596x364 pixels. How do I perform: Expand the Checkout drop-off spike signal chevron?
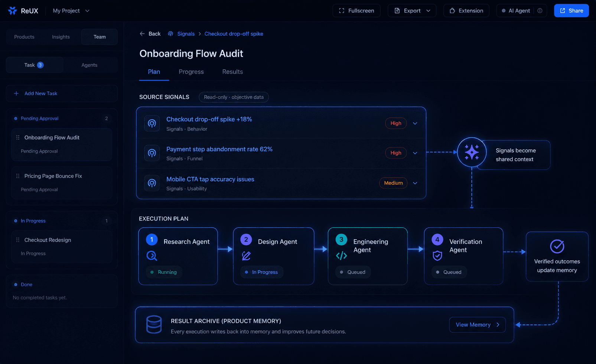415,123
